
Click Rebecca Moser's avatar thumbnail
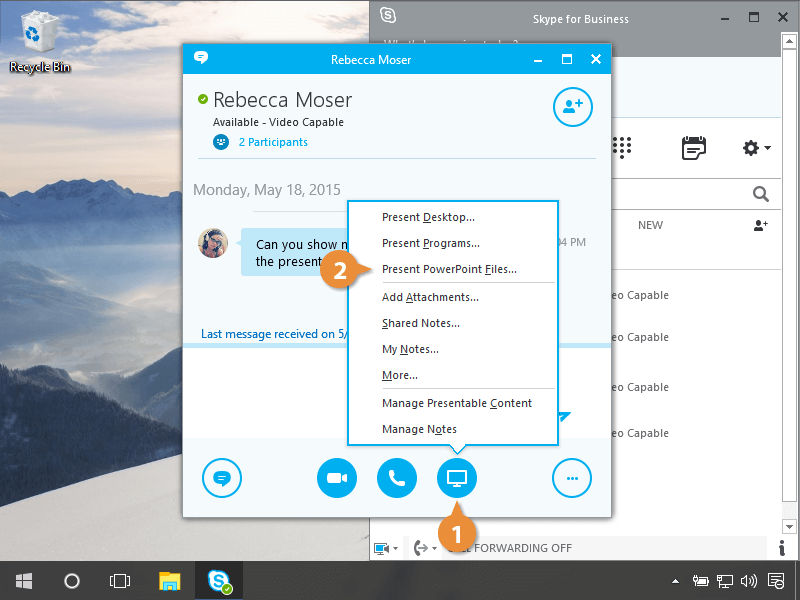213,243
